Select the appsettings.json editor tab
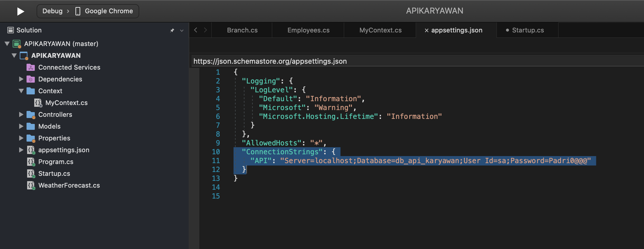 click(x=457, y=30)
